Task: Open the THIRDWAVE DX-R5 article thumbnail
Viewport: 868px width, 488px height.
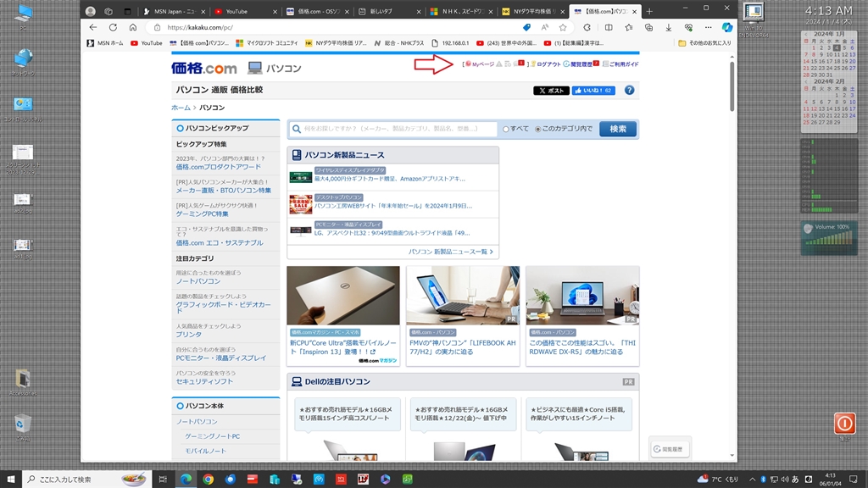Action: [x=582, y=296]
